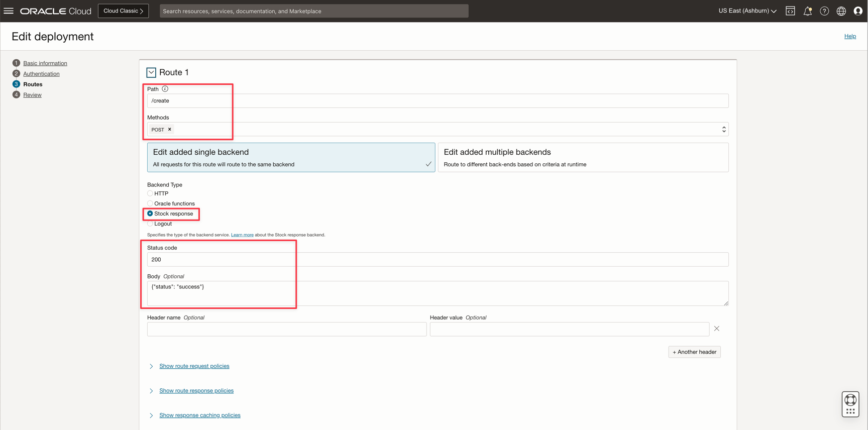
Task: Click the Status code input field
Action: coord(437,260)
